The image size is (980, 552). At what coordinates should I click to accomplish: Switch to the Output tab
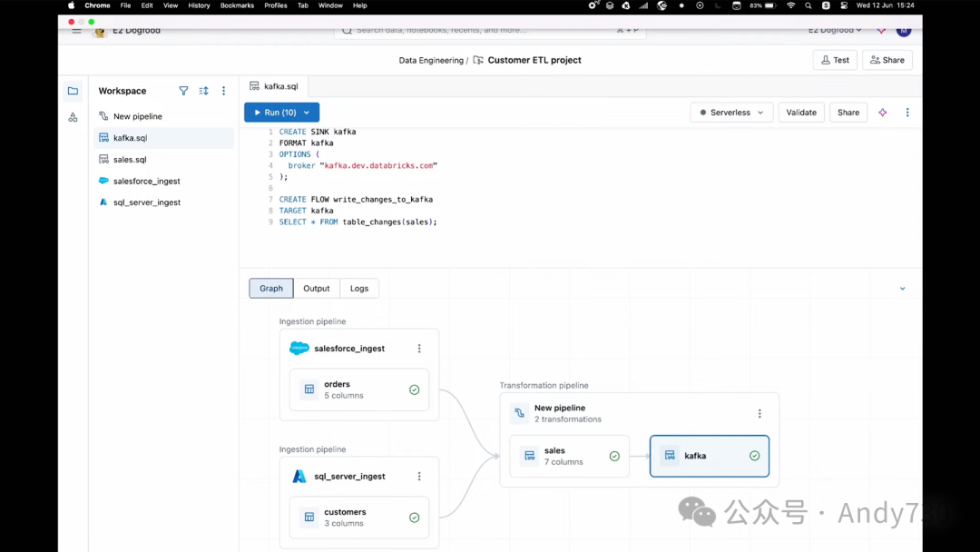pyautogui.click(x=317, y=288)
